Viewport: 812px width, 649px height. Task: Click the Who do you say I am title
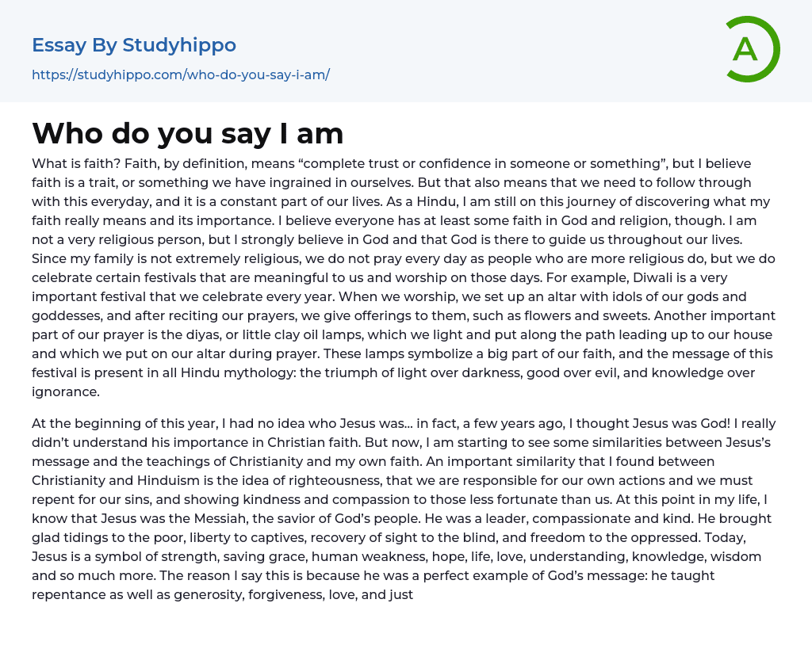[188, 133]
